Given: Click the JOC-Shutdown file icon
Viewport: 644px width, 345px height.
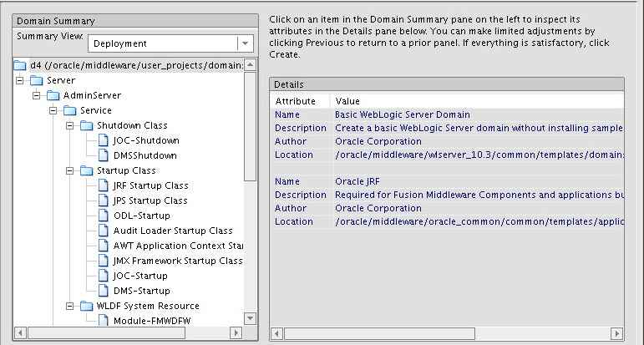Looking at the screenshot, I should tap(104, 140).
